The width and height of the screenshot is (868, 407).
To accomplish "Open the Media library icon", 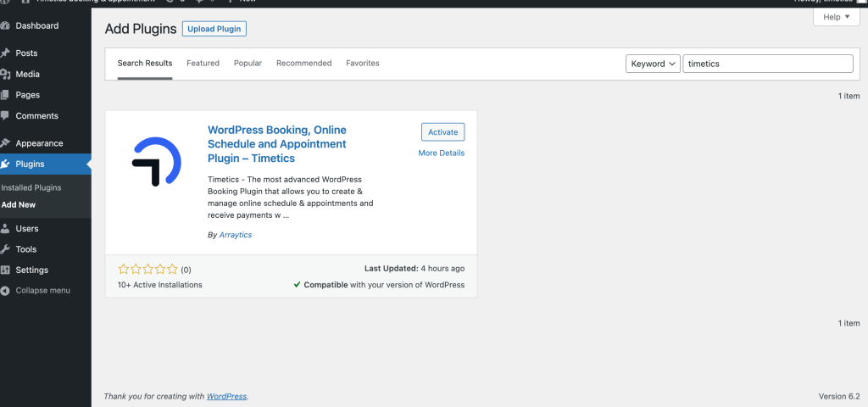I will tap(5, 75).
